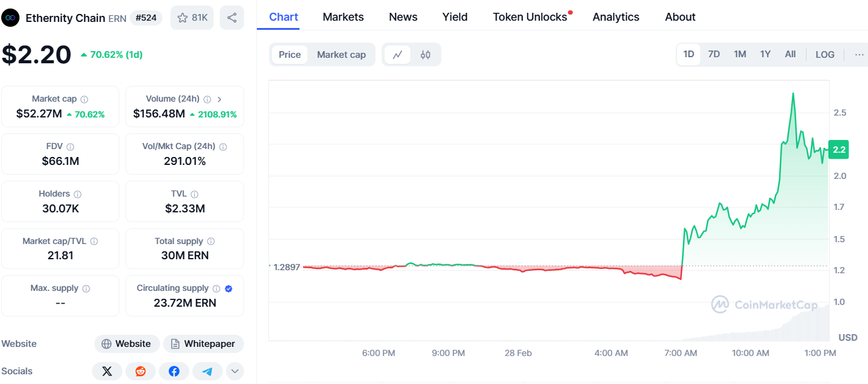The image size is (868, 384).
Task: Select All time range
Action: 790,54
